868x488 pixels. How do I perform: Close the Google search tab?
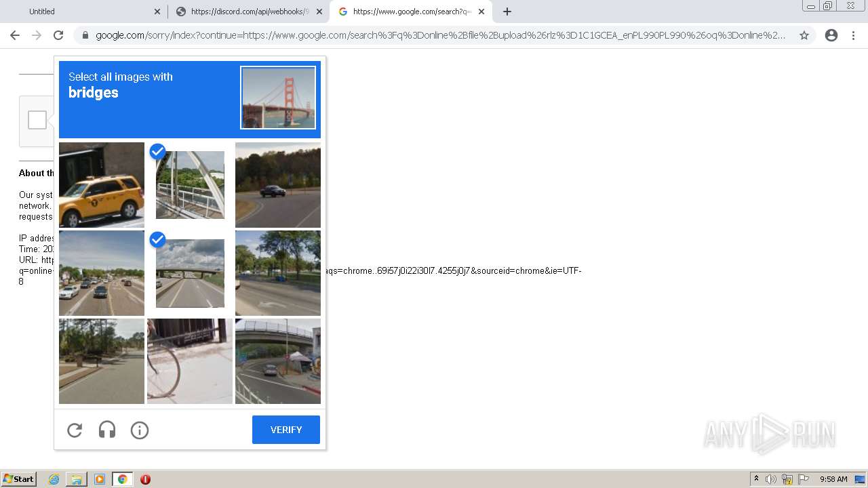pos(481,12)
